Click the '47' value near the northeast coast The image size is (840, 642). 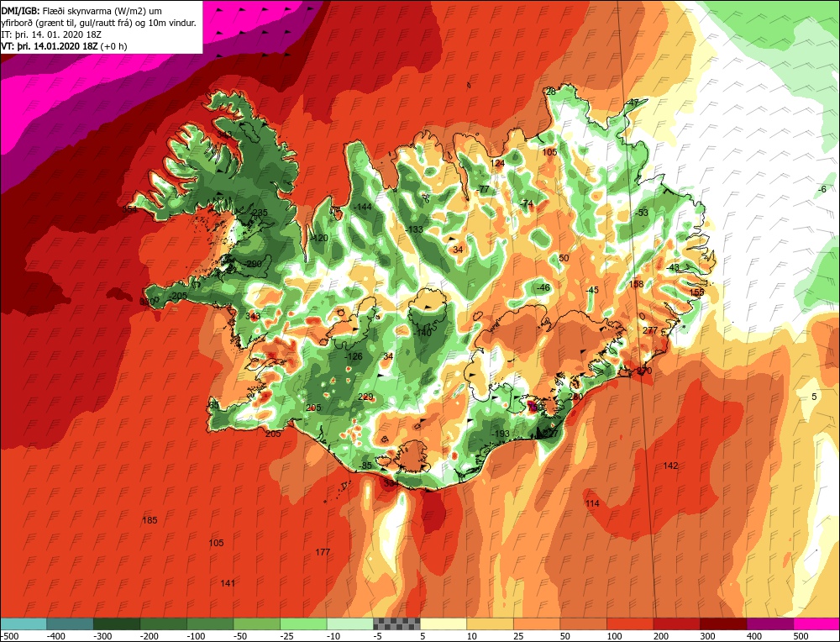pos(633,103)
